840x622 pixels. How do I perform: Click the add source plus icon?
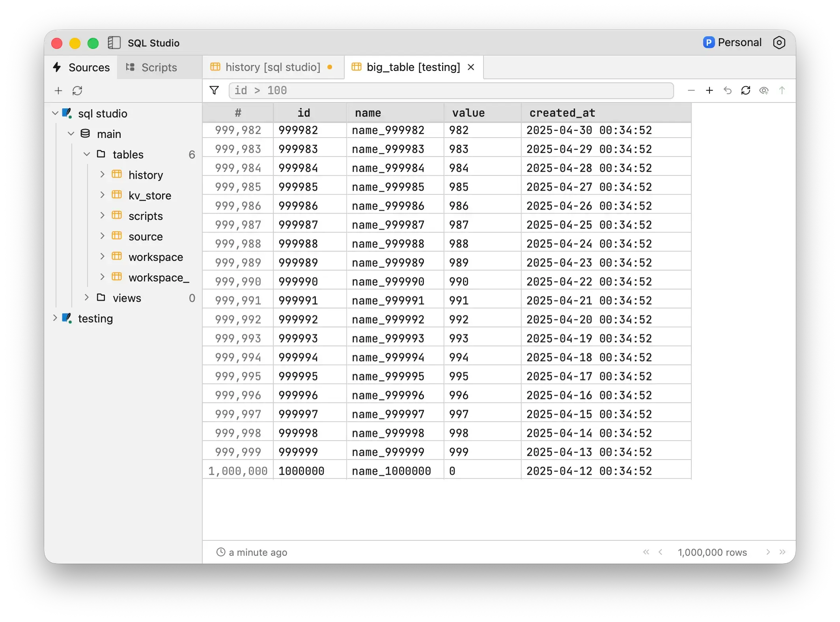[58, 91]
